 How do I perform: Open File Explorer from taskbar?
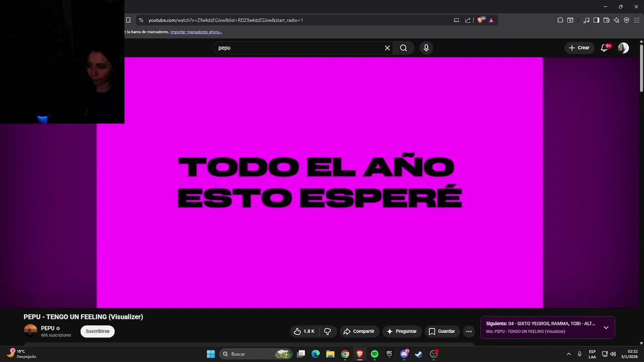330,354
